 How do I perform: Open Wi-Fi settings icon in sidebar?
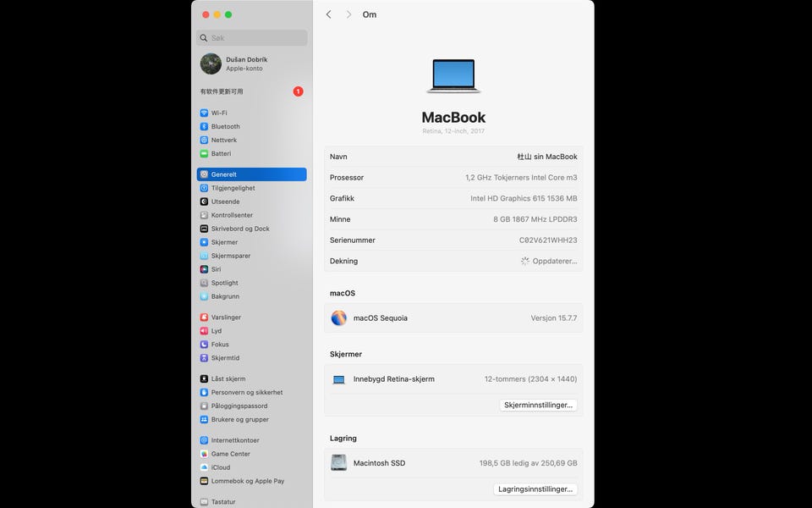click(204, 113)
